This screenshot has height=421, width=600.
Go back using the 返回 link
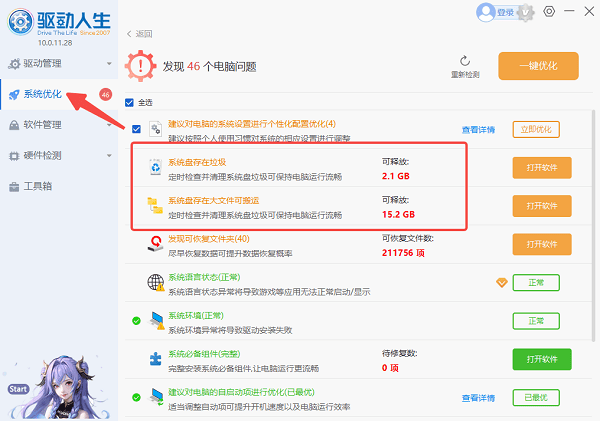[140, 33]
